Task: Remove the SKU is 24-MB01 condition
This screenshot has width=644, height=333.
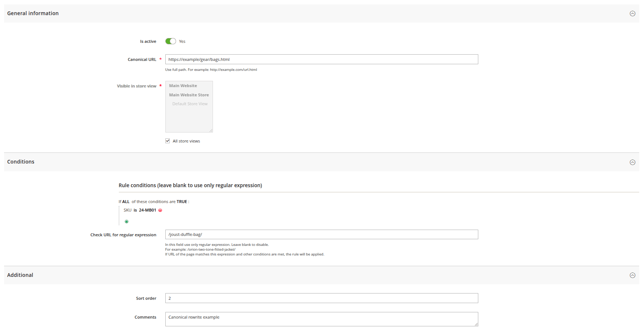Action: [x=160, y=210]
